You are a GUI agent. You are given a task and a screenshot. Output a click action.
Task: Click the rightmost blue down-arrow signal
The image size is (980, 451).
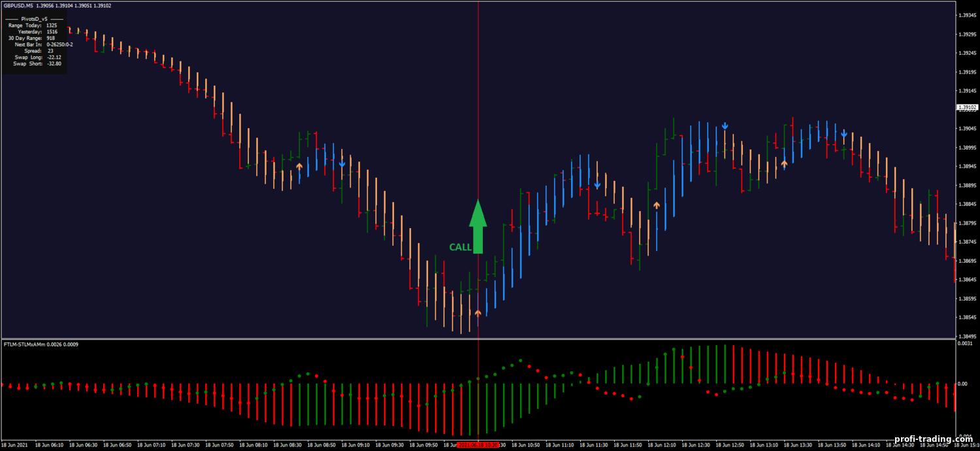coord(843,135)
